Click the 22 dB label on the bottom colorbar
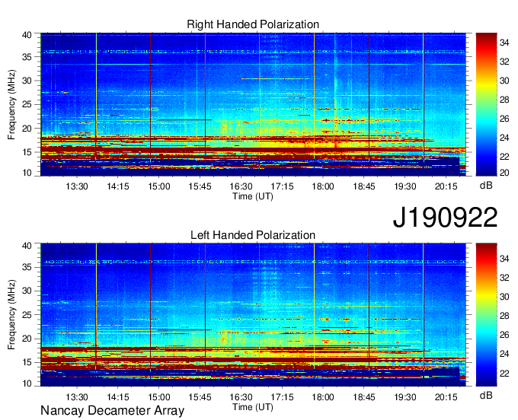 (504, 373)
